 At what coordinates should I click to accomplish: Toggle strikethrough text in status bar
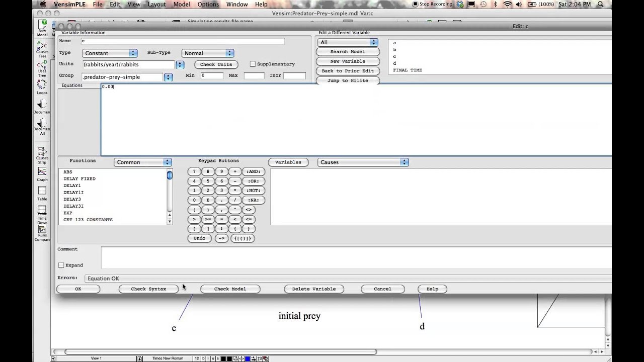pyautogui.click(x=217, y=358)
